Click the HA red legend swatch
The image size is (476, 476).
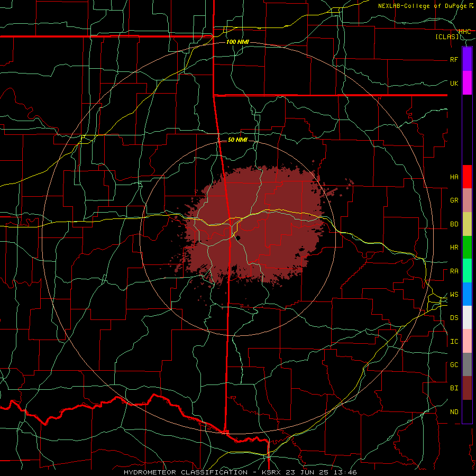pos(467,177)
